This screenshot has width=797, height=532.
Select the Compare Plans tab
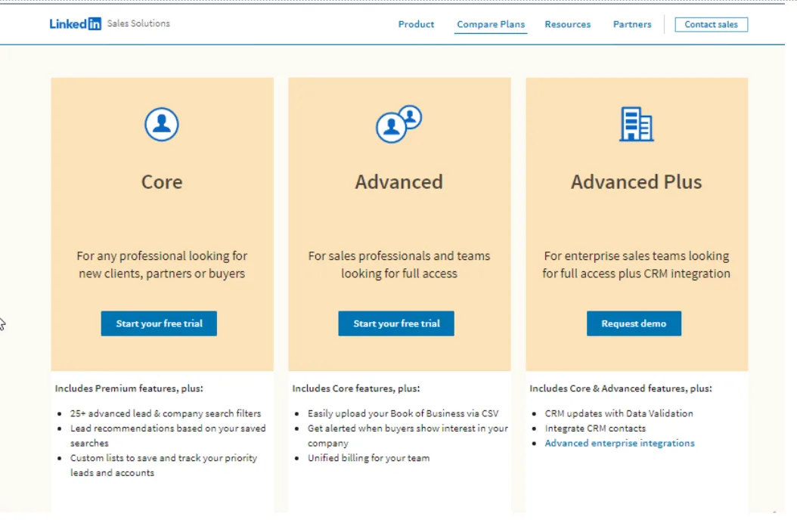tap(491, 24)
